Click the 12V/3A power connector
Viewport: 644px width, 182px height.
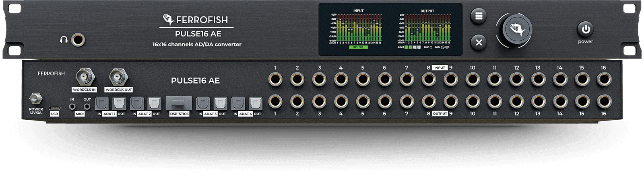click(36, 98)
